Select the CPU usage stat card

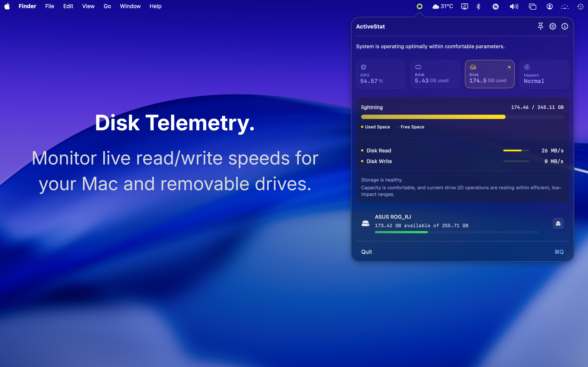coord(381,74)
